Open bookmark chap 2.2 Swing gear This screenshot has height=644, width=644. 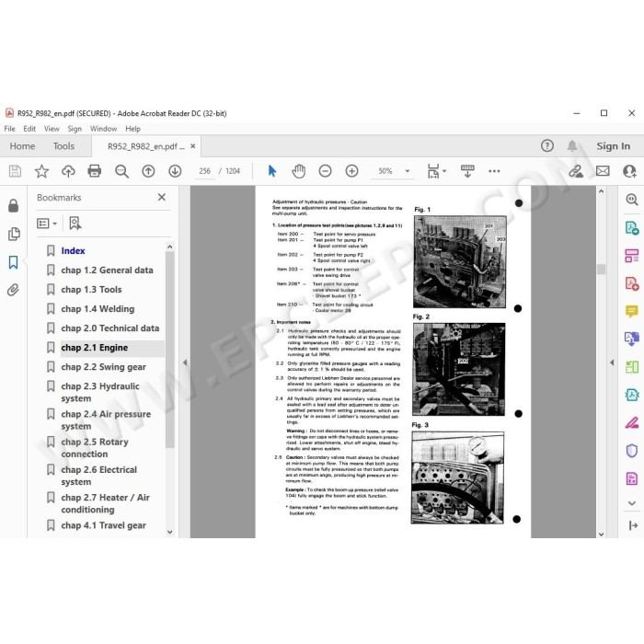tap(103, 367)
